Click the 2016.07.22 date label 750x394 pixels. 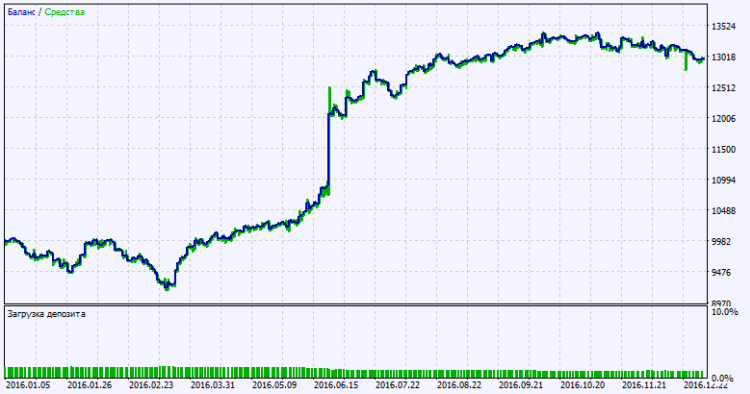398,385
